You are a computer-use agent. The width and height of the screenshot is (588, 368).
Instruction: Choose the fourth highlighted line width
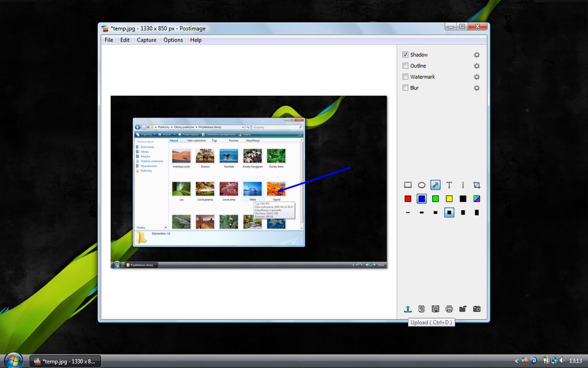(449, 213)
